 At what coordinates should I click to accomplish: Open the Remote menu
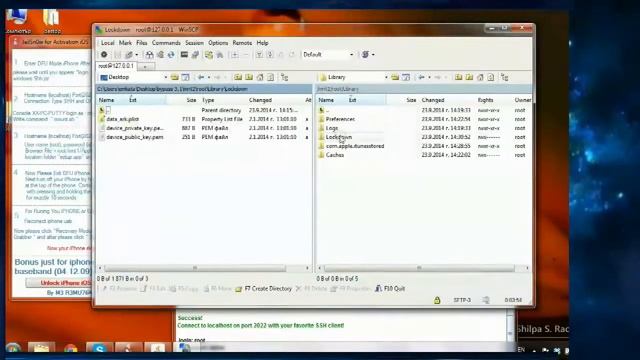point(242,43)
